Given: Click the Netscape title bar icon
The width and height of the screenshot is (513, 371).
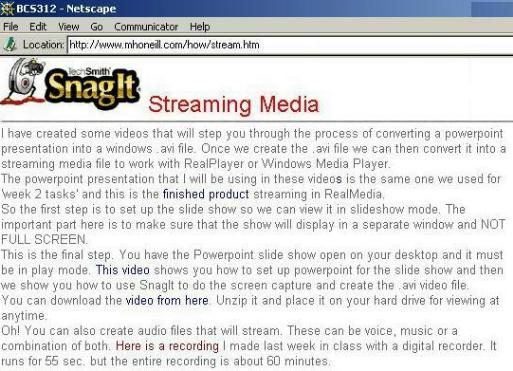Looking at the screenshot, I should 7,8.
